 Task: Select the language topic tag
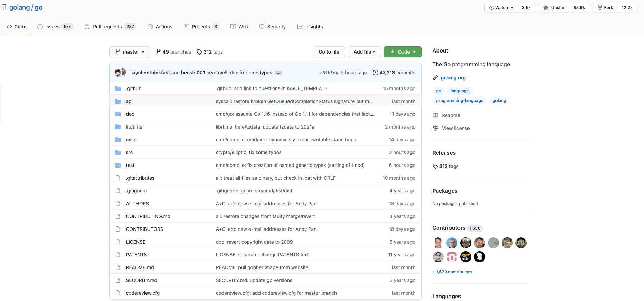pos(460,91)
